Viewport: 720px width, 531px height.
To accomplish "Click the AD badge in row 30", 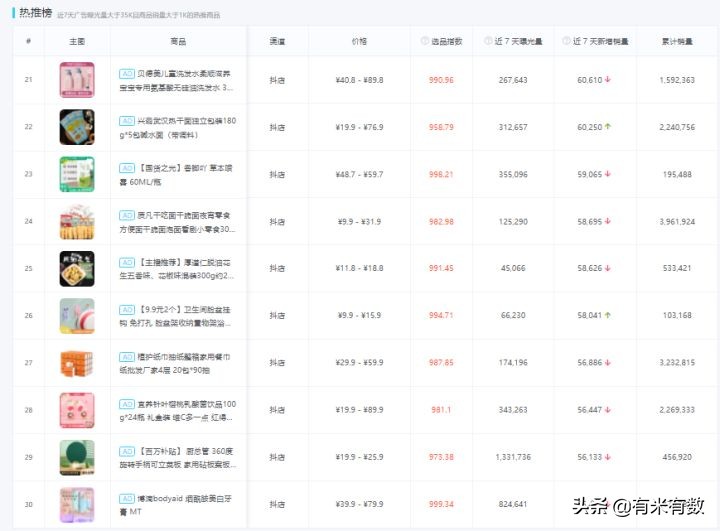I will [x=127, y=498].
